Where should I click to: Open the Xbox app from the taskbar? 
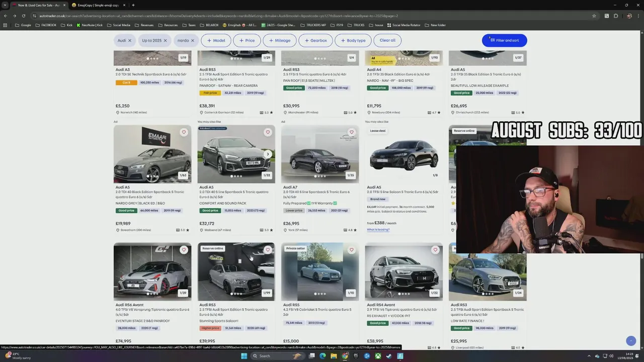pos(378,356)
